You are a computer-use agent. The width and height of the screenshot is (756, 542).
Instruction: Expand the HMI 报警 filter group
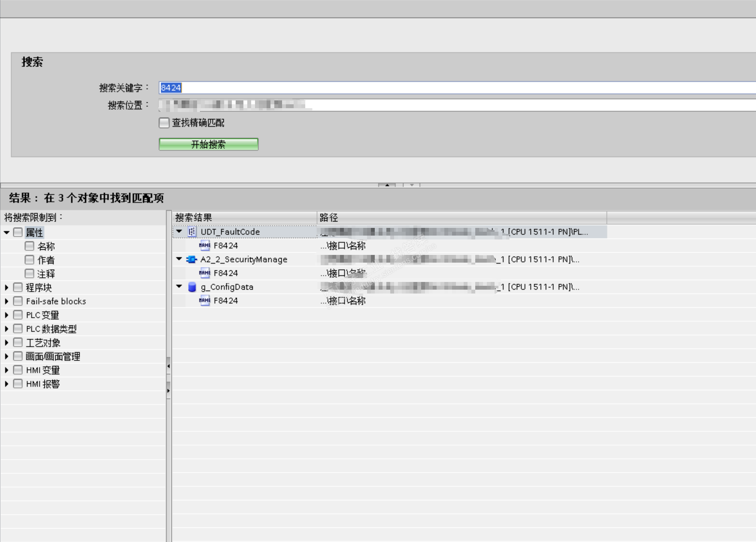[x=6, y=384]
